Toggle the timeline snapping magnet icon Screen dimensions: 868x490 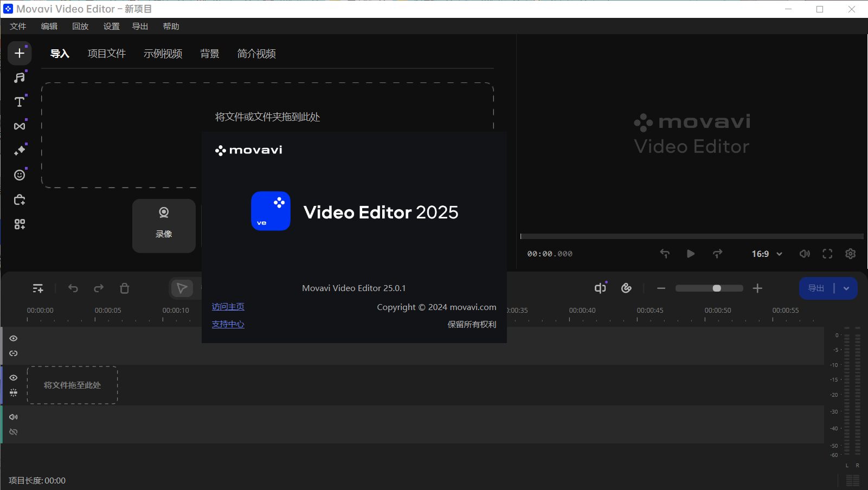pos(627,288)
